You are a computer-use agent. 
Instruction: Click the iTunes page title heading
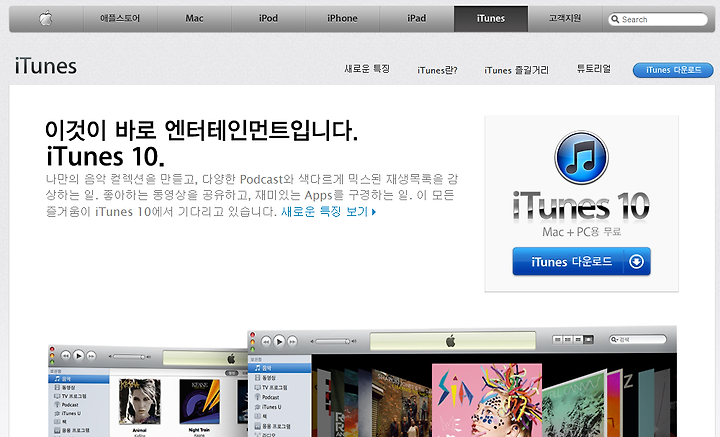point(46,67)
